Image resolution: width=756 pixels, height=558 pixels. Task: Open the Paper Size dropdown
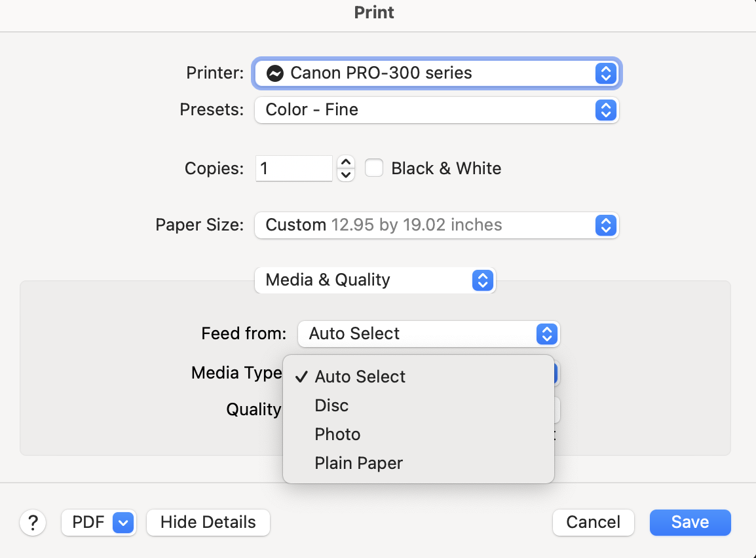tap(436, 225)
